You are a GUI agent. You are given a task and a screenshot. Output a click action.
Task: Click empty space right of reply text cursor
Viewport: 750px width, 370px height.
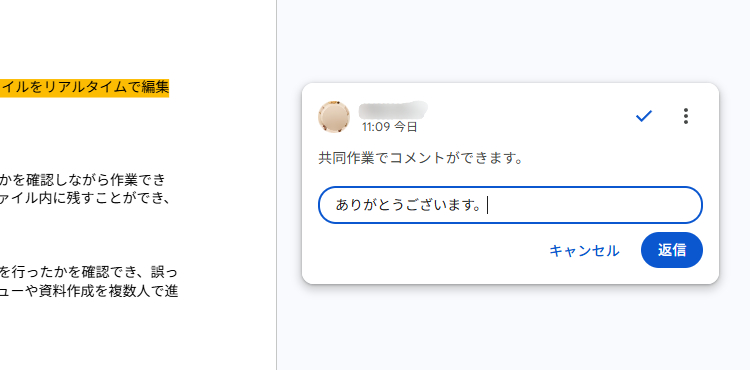click(593, 205)
